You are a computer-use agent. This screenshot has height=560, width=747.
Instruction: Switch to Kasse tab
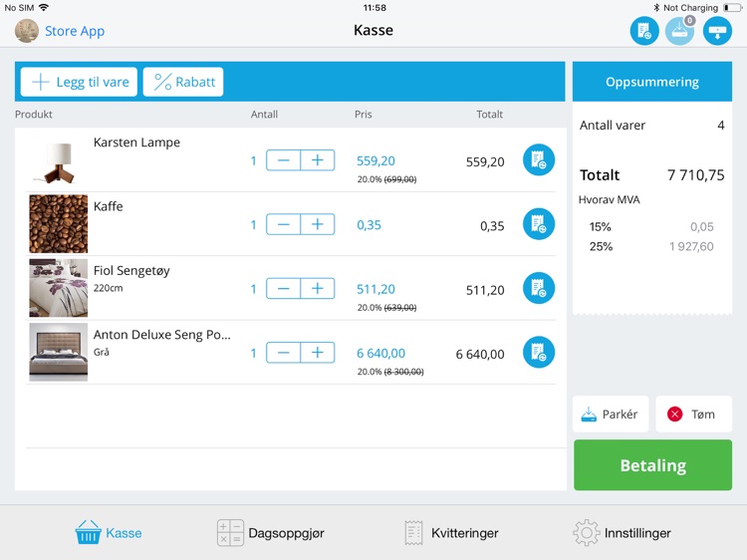pos(109,533)
